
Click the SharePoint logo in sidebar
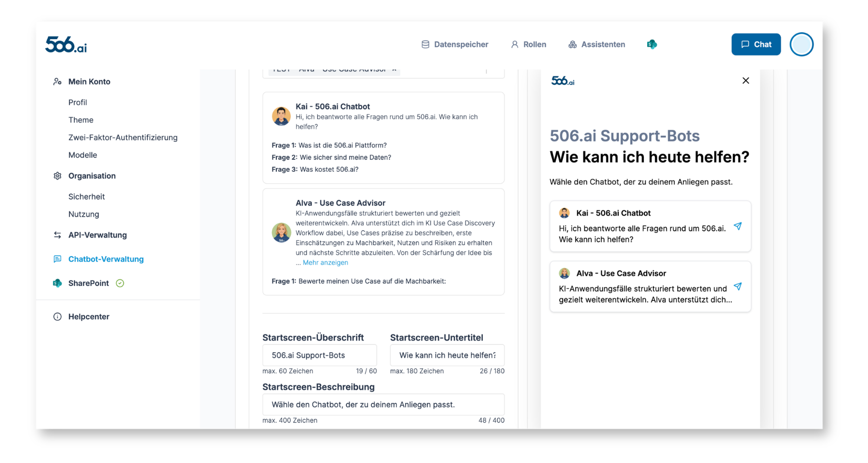[57, 283]
